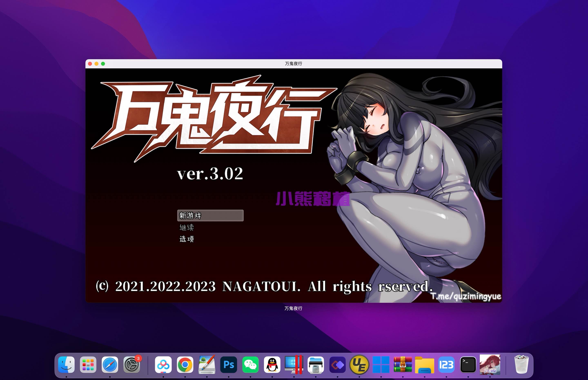Launch UltraEdit from the dock
Viewport: 588px width, 380px height.
coord(359,364)
